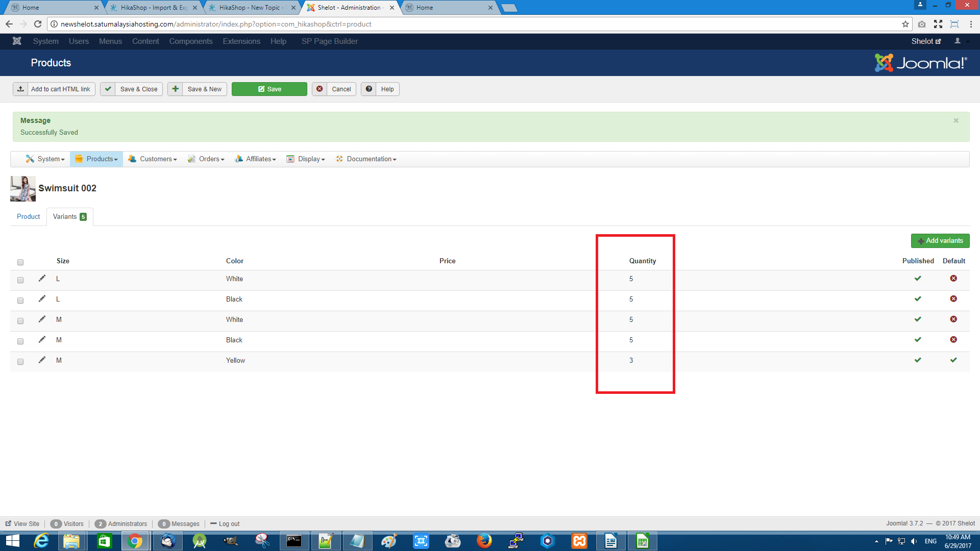Open Firefox from the Windows taskbar

[x=484, y=541]
